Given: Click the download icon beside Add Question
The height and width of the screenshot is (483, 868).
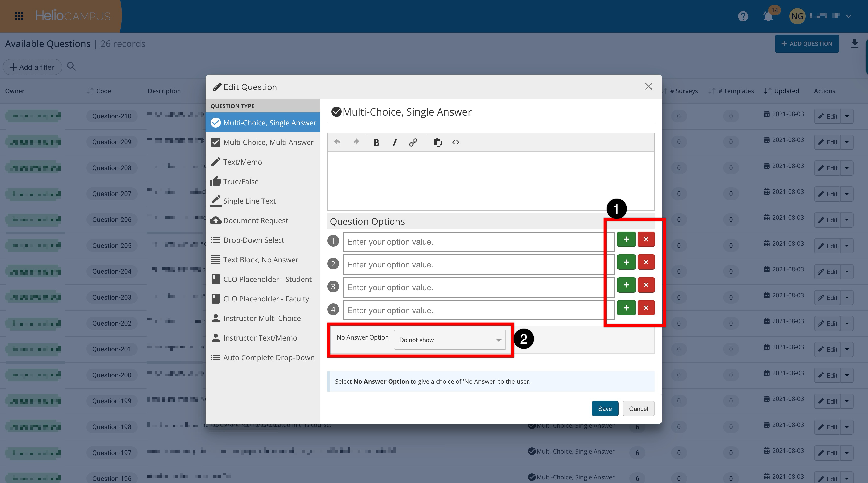Looking at the screenshot, I should pos(854,43).
